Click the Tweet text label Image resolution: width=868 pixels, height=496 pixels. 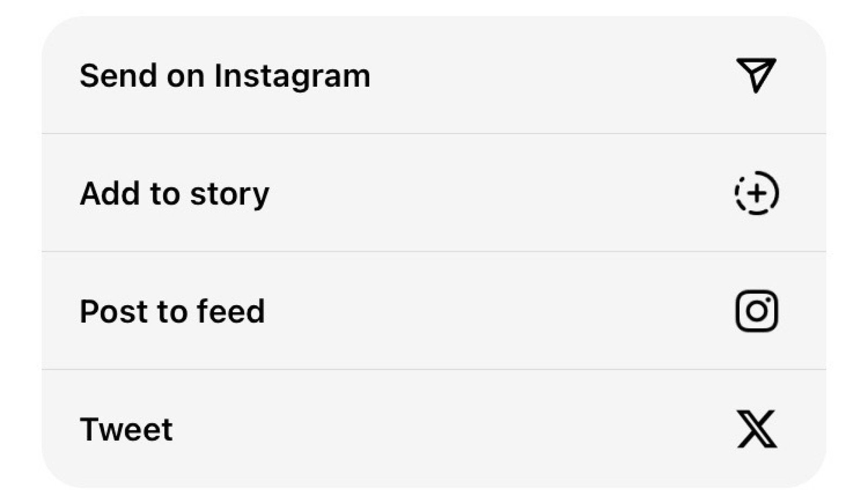click(x=126, y=430)
